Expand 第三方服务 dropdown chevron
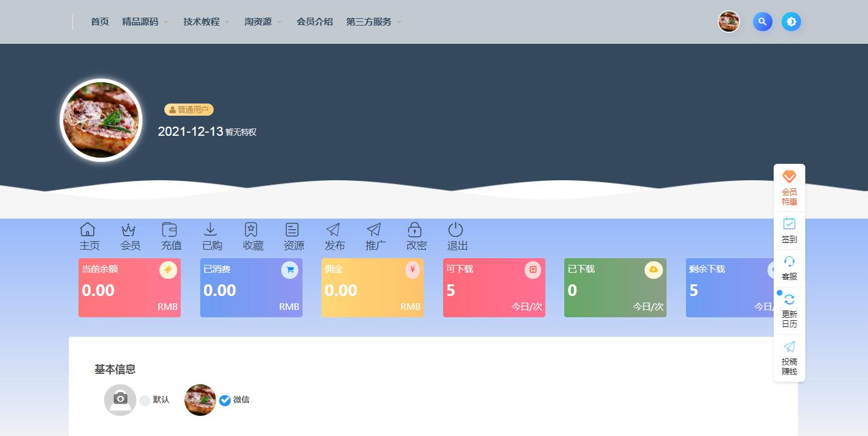The width and height of the screenshot is (868, 436). pos(399,22)
